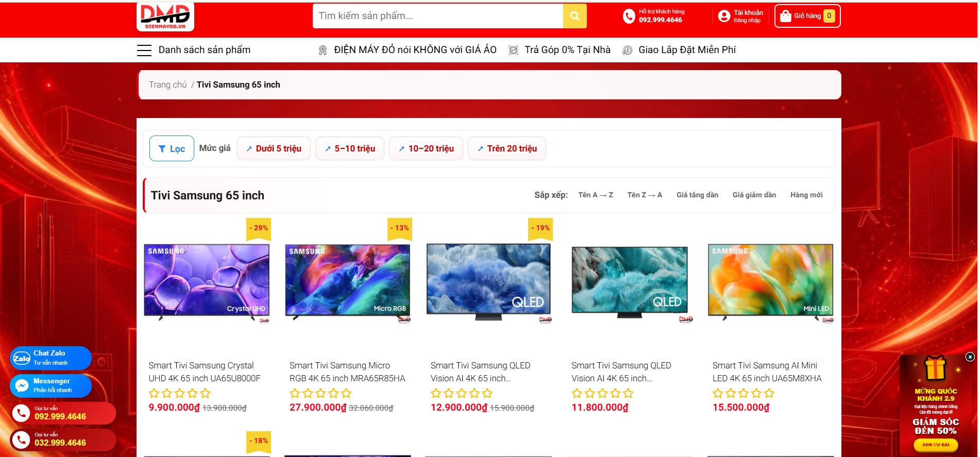The image size is (980, 457).
Task: Click the Trả Góp 0% Tại Nhà text
Action: tap(567, 50)
